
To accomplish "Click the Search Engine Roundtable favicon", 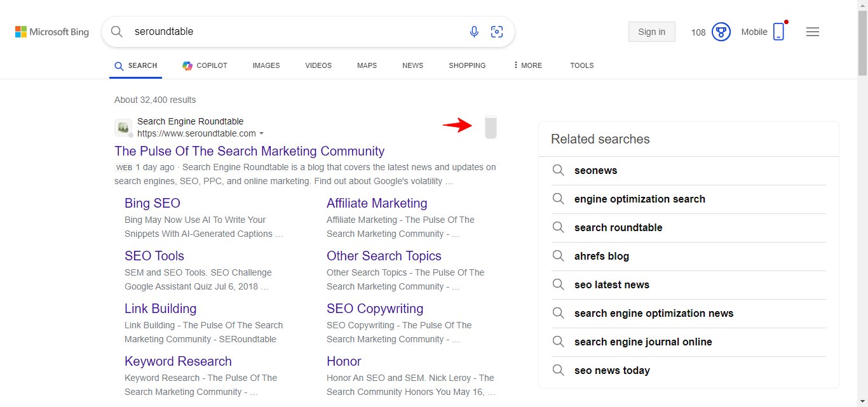I will click(123, 127).
